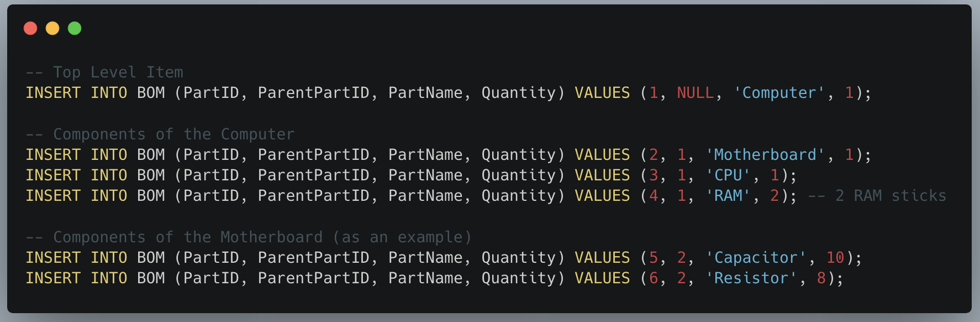The image size is (980, 322).
Task: Click the Motherboard components comment line
Action: click(x=249, y=237)
